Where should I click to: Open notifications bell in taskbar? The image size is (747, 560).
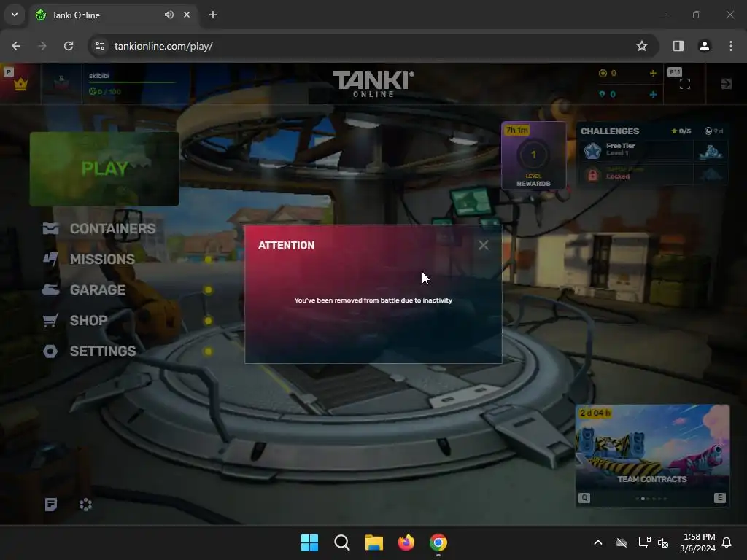click(x=727, y=542)
